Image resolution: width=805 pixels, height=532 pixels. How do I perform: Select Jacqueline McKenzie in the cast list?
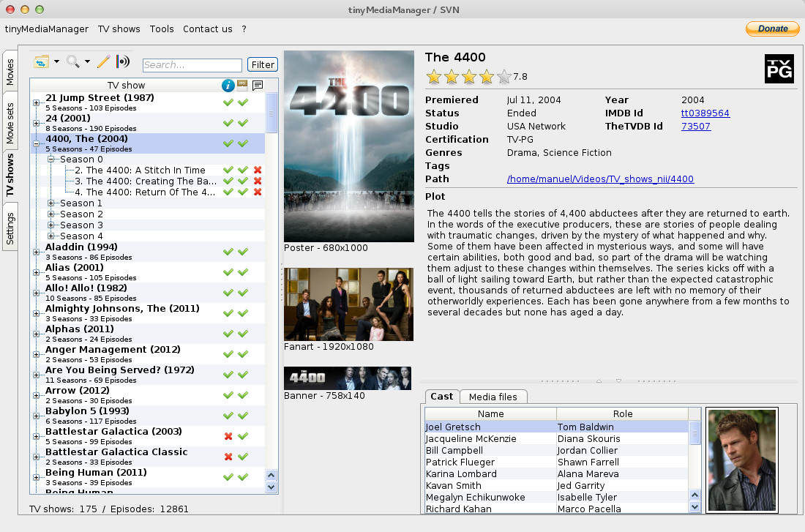click(x=556, y=438)
